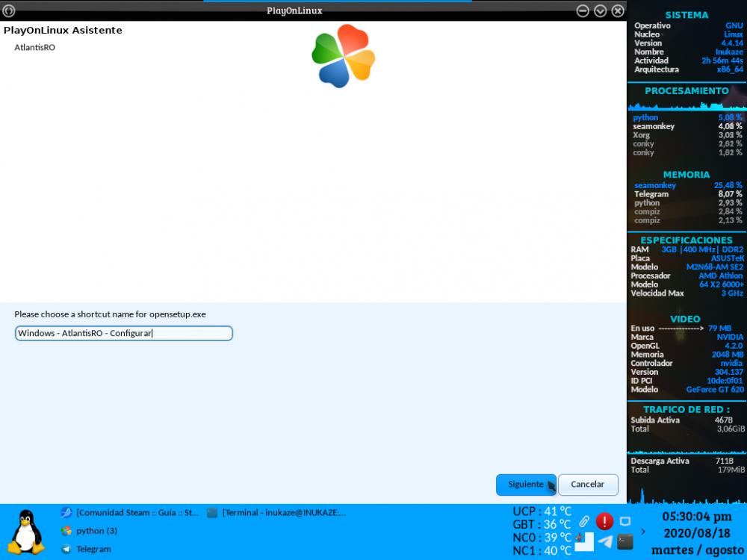Click the display monitor tray icon

point(625,521)
